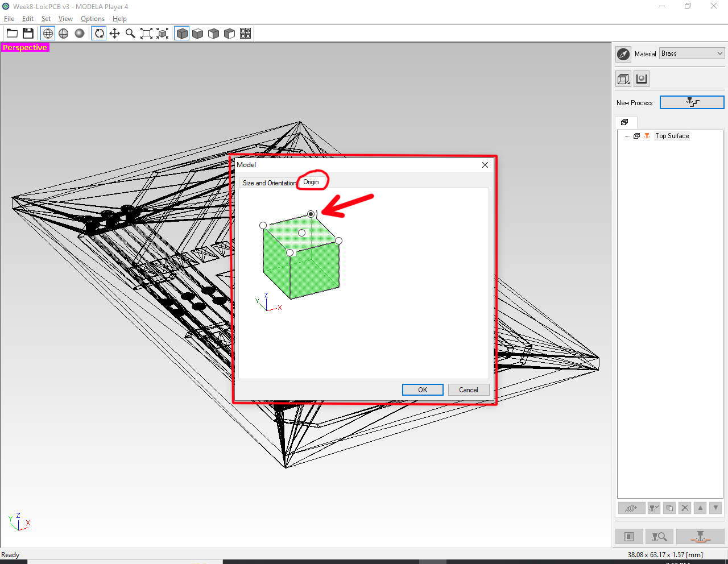Open the Help menu
Image resolution: width=728 pixels, height=564 pixels.
[119, 19]
